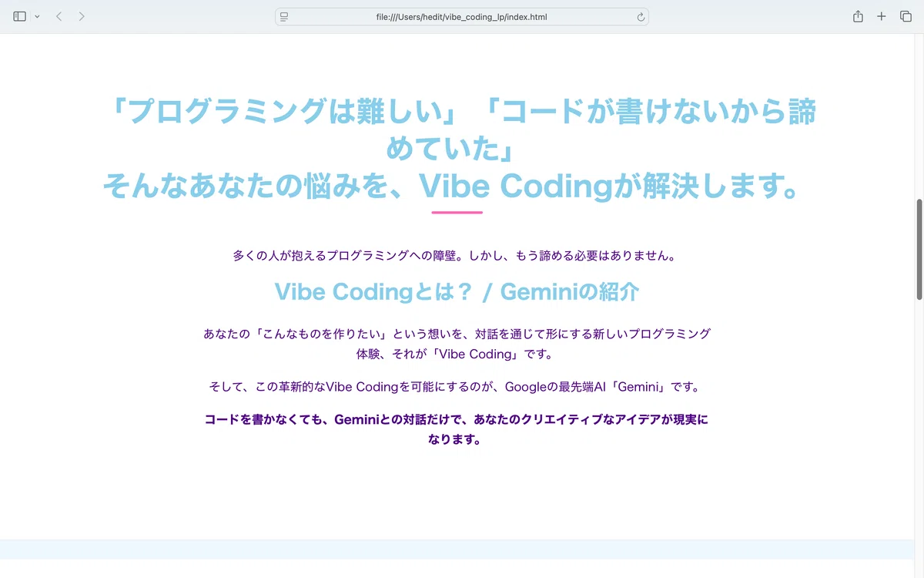The height and width of the screenshot is (578, 924).
Task: Open a new tab with plus
Action: tap(882, 16)
